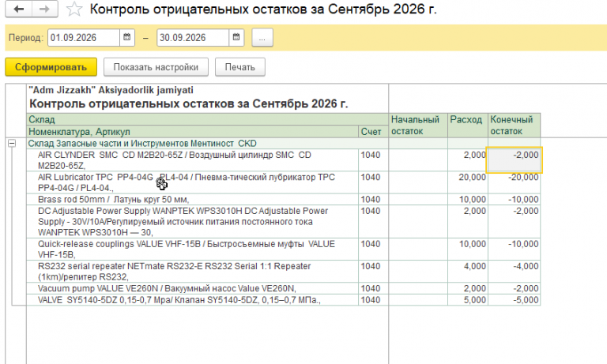This screenshot has width=607, height=364.
Task: Select Расход 2,000 for AIR CLYNDER
Action: (468, 160)
